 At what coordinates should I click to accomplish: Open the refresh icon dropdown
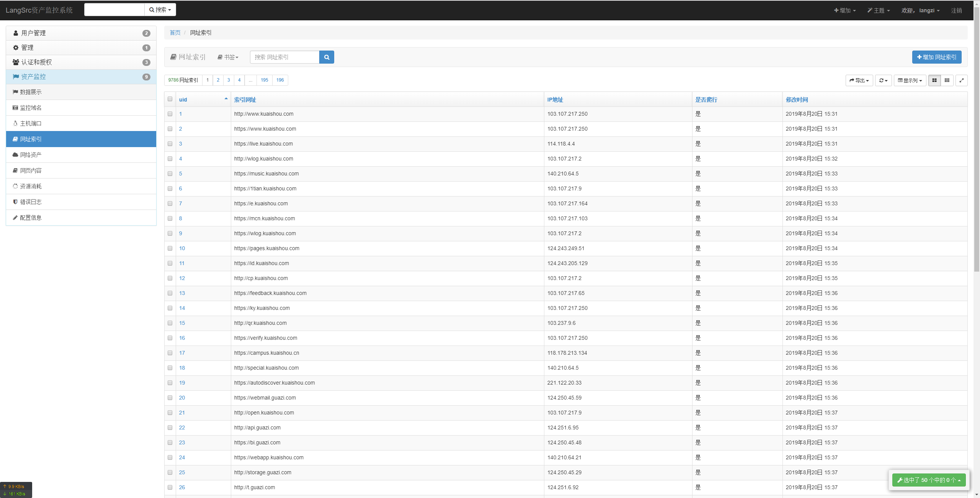click(x=883, y=80)
